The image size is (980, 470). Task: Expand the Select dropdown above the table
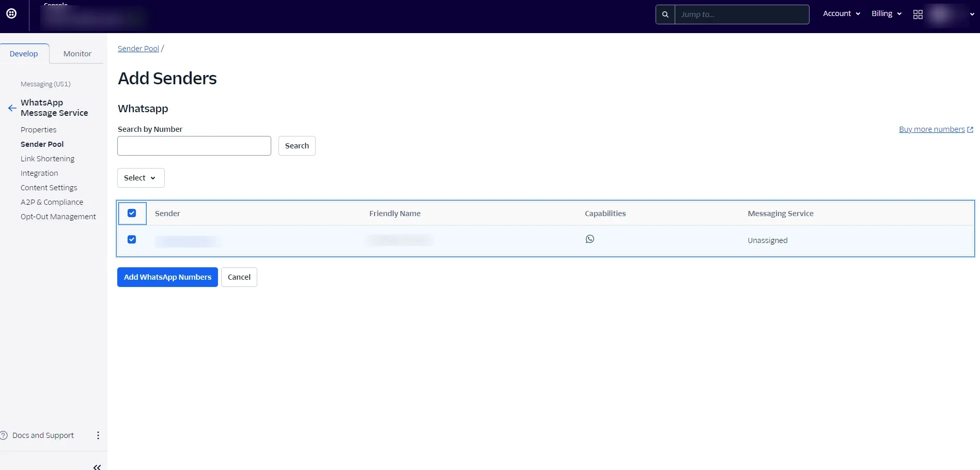pos(141,178)
